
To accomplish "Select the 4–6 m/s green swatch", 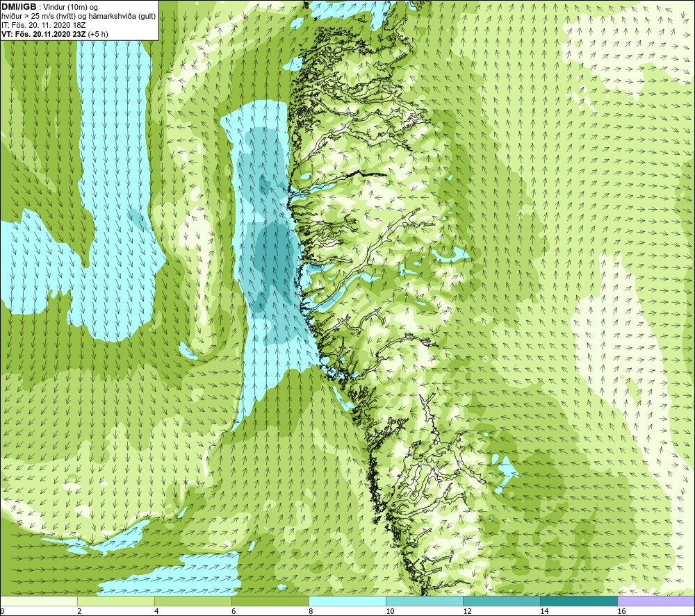I will [193, 601].
